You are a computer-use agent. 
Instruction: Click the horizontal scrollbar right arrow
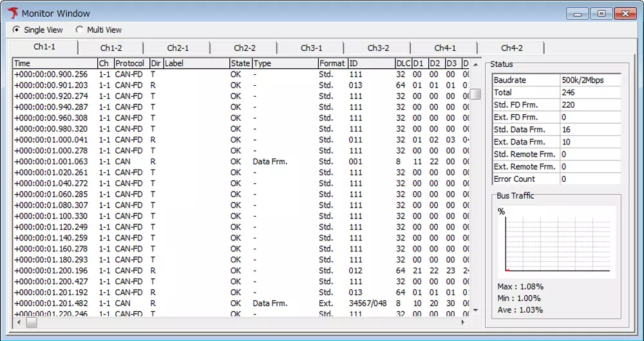[463, 321]
